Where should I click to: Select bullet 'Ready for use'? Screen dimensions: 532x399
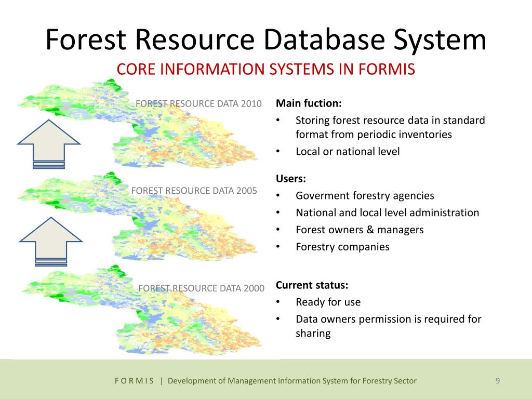coord(328,302)
